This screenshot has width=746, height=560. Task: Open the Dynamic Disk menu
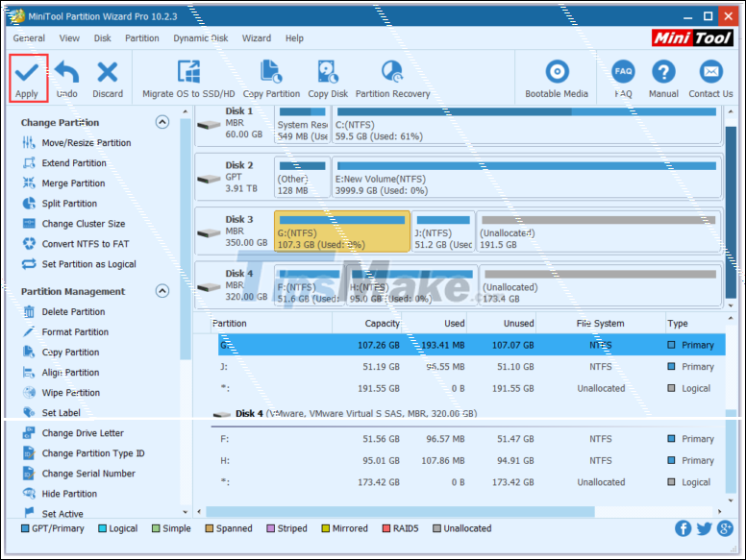tap(200, 38)
